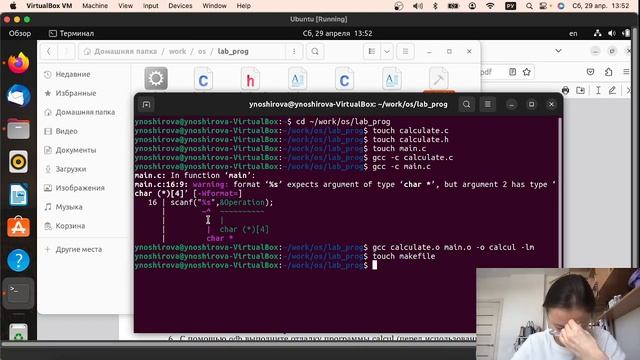
Task: Click the work breadcrumb in path bar
Action: coord(177,51)
